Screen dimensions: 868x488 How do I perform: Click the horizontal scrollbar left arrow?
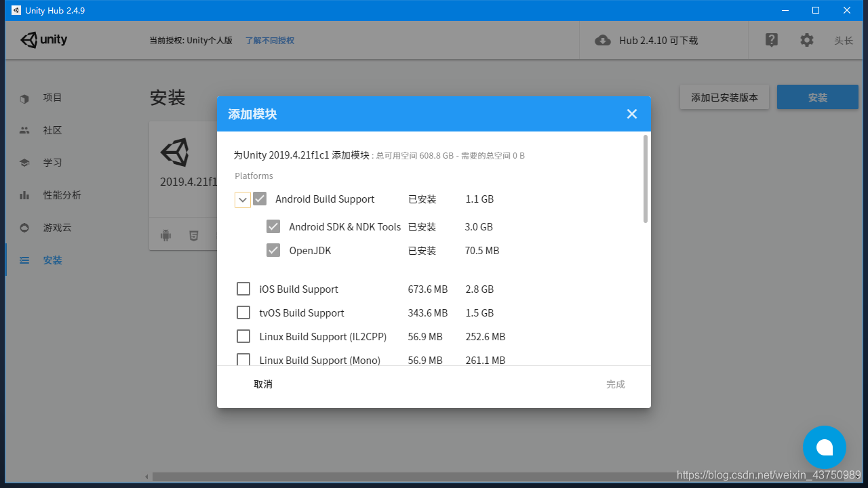click(x=148, y=476)
